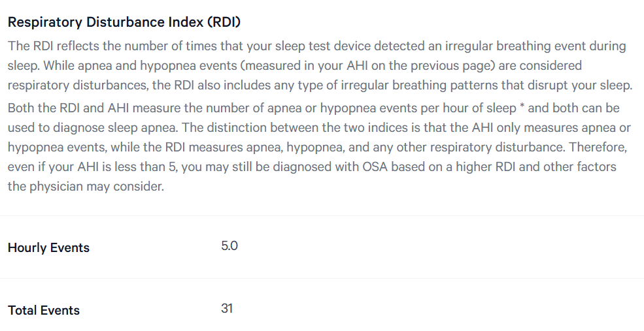Click the word 'OSA' in the second paragraph
Screen dimensions: 644x331
pyautogui.click(x=375, y=167)
